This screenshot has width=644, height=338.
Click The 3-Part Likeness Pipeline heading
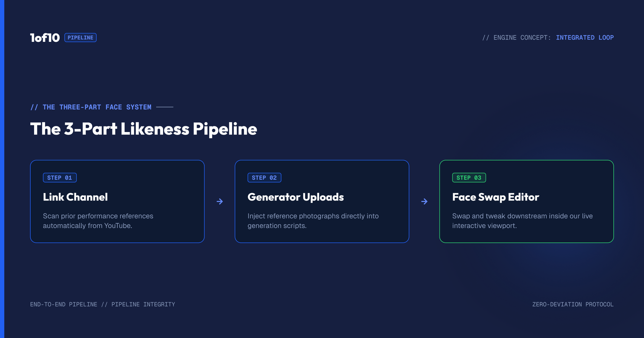pos(144,129)
